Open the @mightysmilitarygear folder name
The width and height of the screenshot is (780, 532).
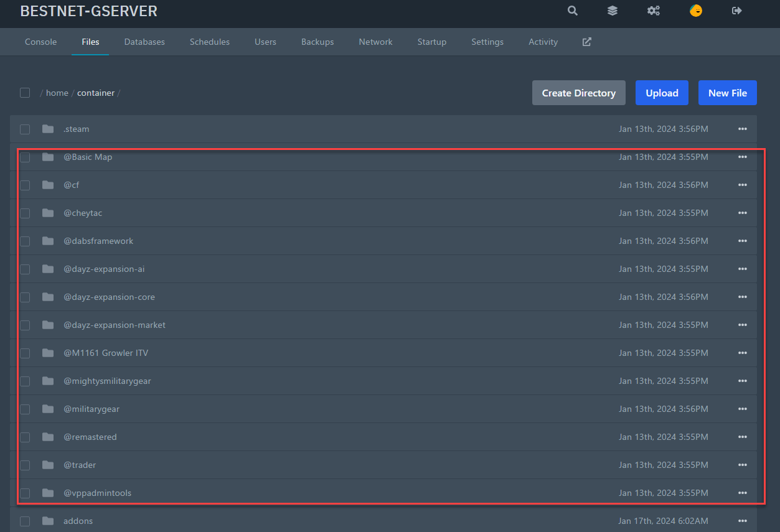click(107, 381)
